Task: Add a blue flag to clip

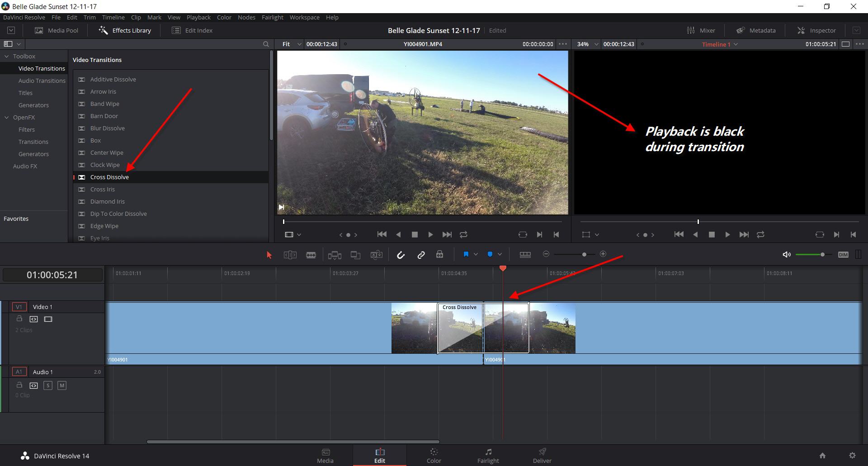Action: tap(466, 254)
